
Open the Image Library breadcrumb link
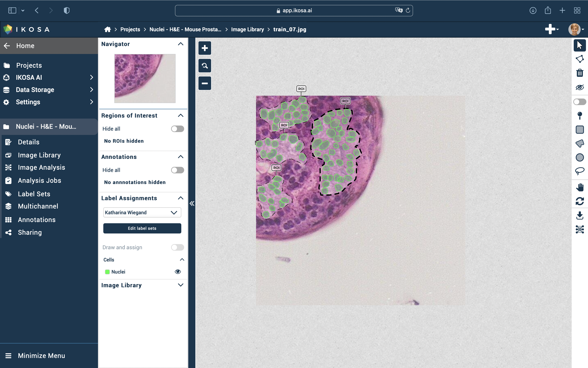pyautogui.click(x=247, y=29)
